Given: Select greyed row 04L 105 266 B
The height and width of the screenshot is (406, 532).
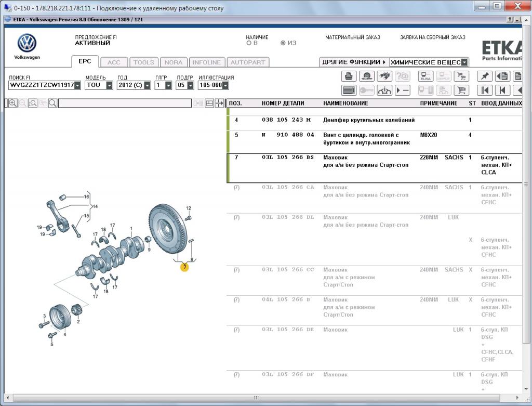Looking at the screenshot, I should 374,311.
